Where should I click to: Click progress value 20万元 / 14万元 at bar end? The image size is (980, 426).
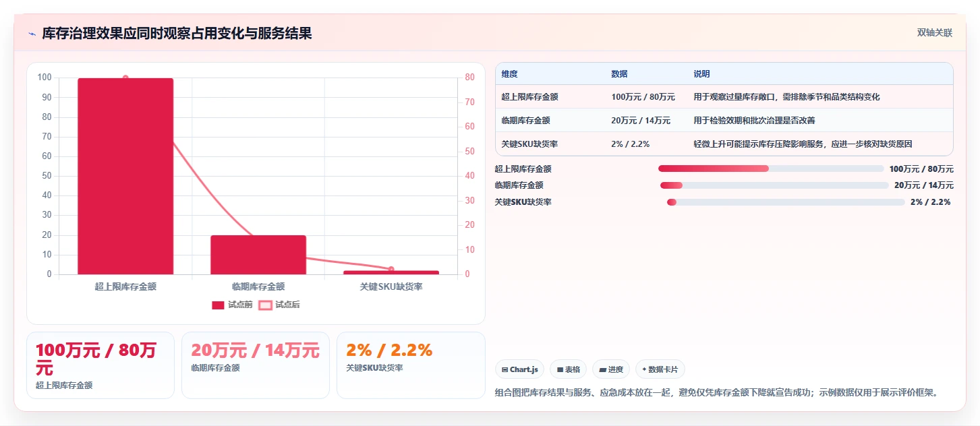tap(924, 185)
